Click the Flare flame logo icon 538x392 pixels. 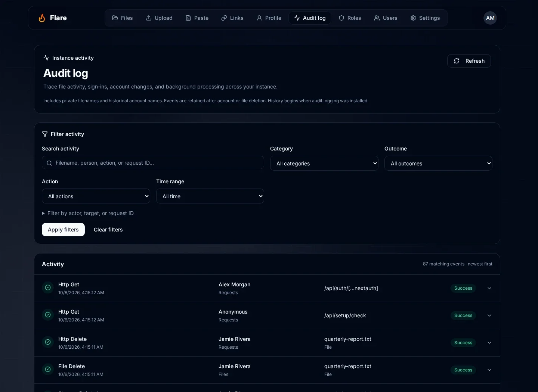(x=42, y=18)
